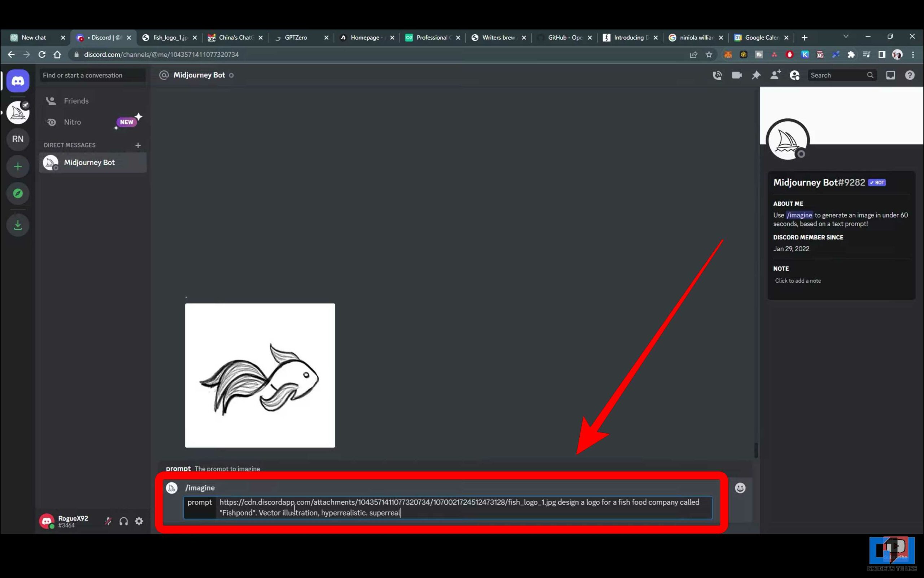Viewport: 924px width, 578px height.
Task: Bookmark this page star icon
Action: (x=709, y=55)
